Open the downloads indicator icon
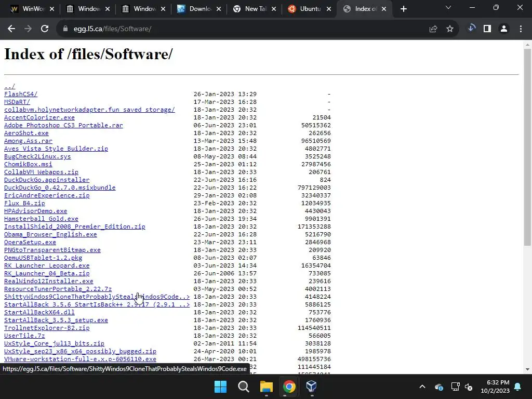This screenshot has width=532, height=399. pyautogui.click(x=471, y=29)
